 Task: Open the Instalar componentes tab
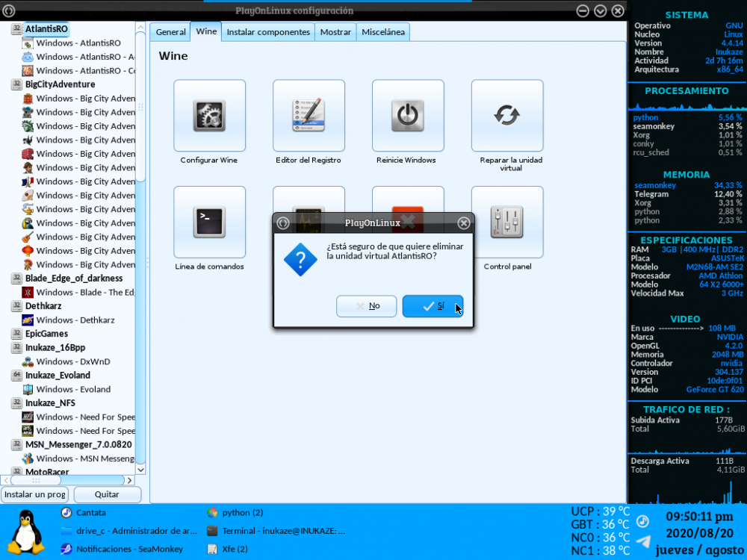click(x=268, y=32)
